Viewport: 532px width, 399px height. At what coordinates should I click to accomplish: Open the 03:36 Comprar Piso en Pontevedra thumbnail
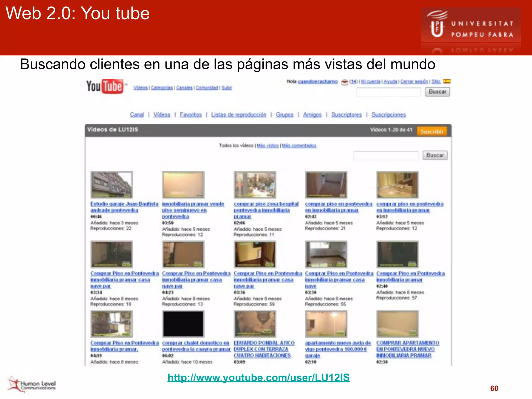(255, 254)
